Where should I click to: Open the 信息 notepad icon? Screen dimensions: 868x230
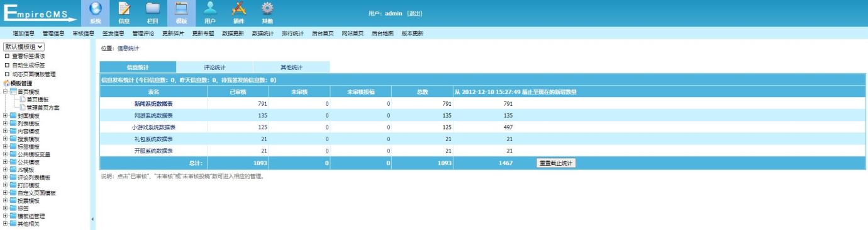coord(125,9)
